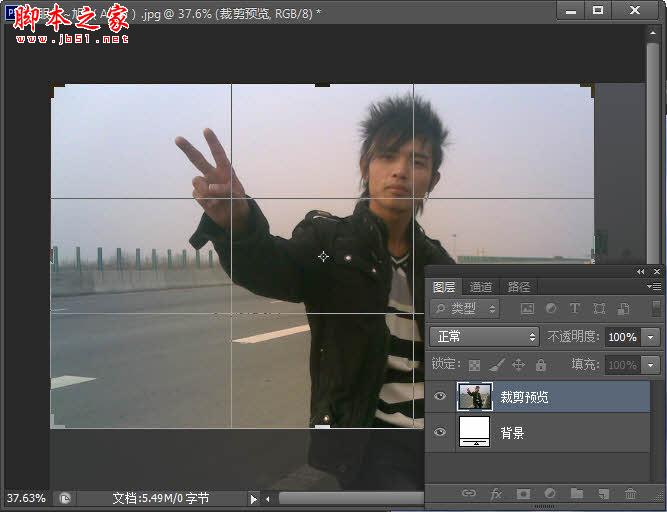This screenshot has width=667, height=512.
Task: Select the 背景 layer name
Action: pyautogui.click(x=512, y=433)
